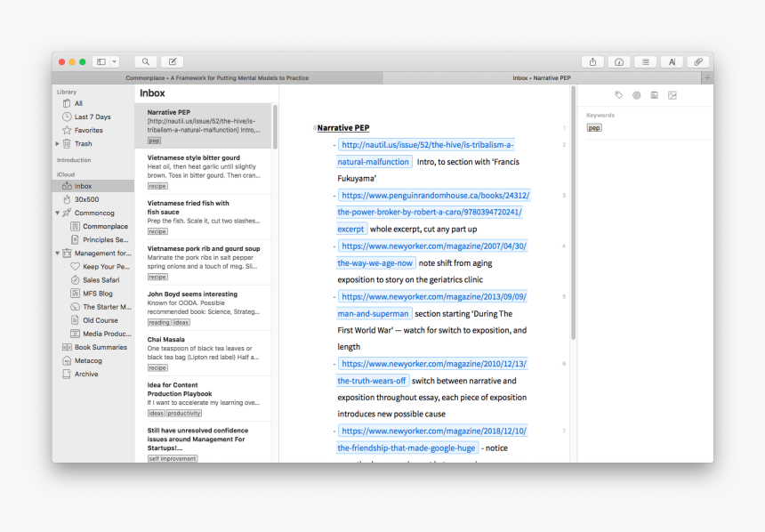The height and width of the screenshot is (532, 765).
Task: Open the Book Summaries group
Action: pyautogui.click(x=93, y=347)
